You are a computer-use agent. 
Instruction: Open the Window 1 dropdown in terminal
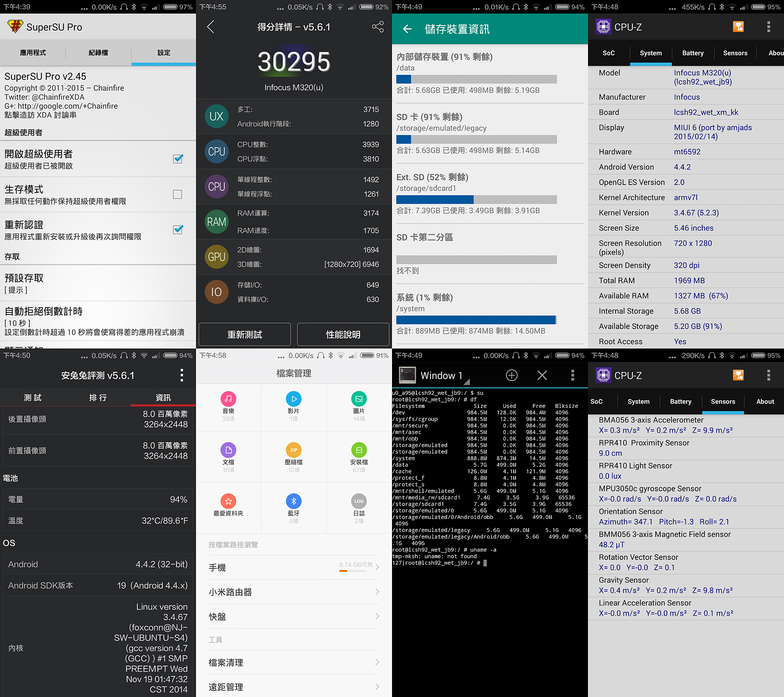click(x=446, y=375)
